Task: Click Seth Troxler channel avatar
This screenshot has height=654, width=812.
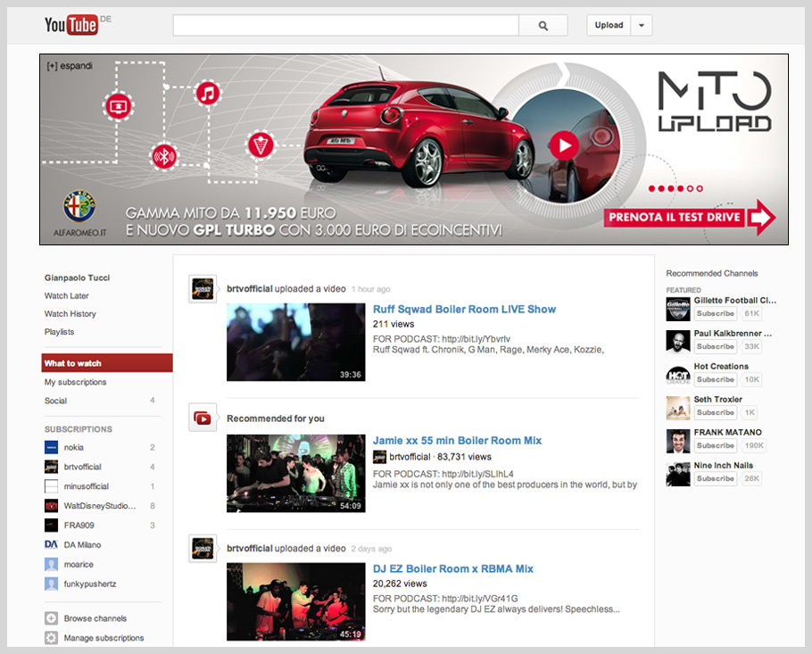Action: [678, 408]
